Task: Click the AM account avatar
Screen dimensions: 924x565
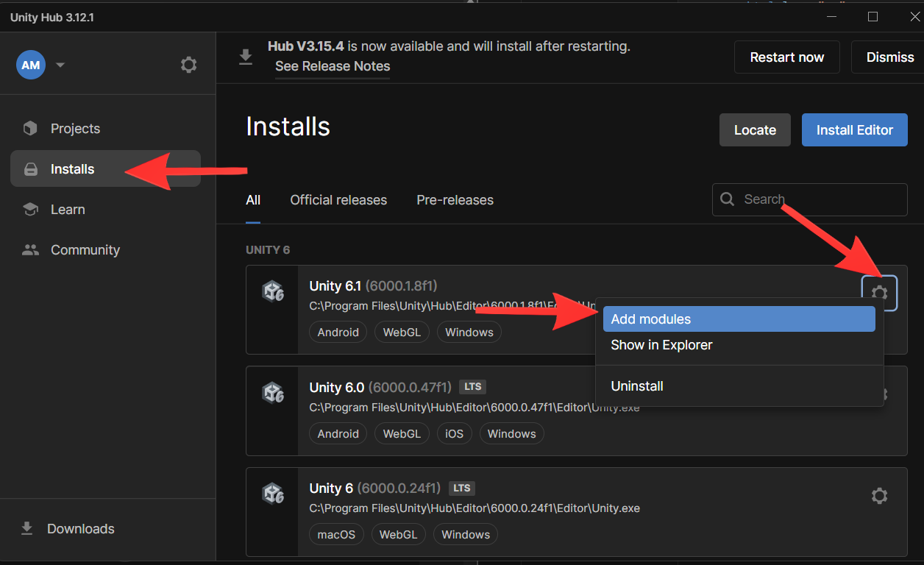Action: click(30, 65)
